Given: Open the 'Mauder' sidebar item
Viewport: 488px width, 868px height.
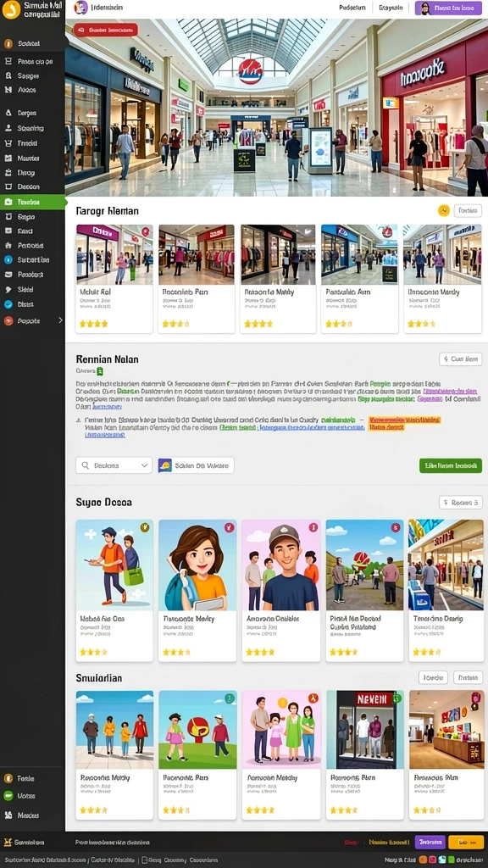Looking at the screenshot, I should (32, 158).
